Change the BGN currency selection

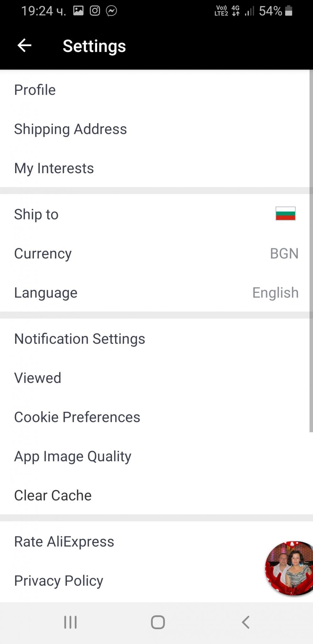(x=284, y=253)
